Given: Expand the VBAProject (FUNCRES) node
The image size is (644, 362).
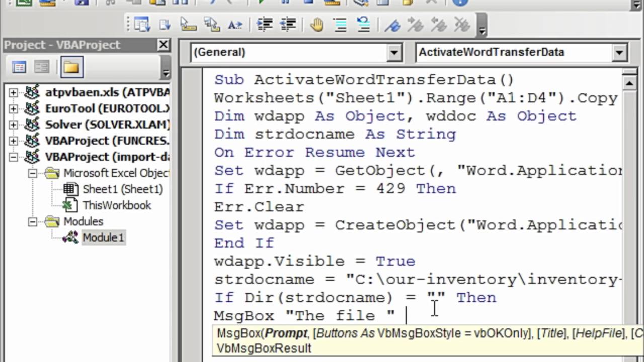Looking at the screenshot, I should click(x=14, y=141).
